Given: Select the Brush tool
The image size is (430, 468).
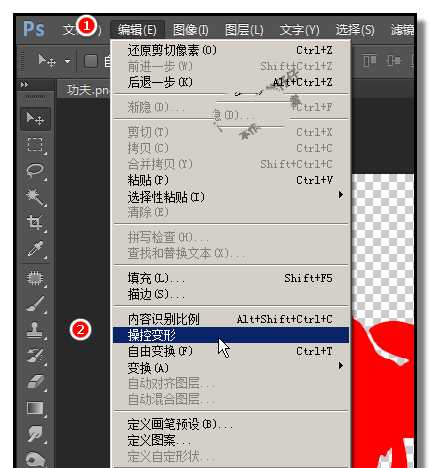Looking at the screenshot, I should click(x=35, y=304).
